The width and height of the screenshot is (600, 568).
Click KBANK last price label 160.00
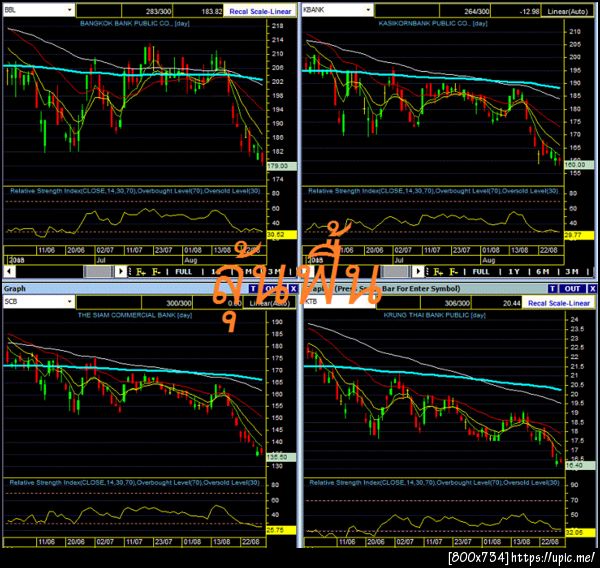(579, 165)
